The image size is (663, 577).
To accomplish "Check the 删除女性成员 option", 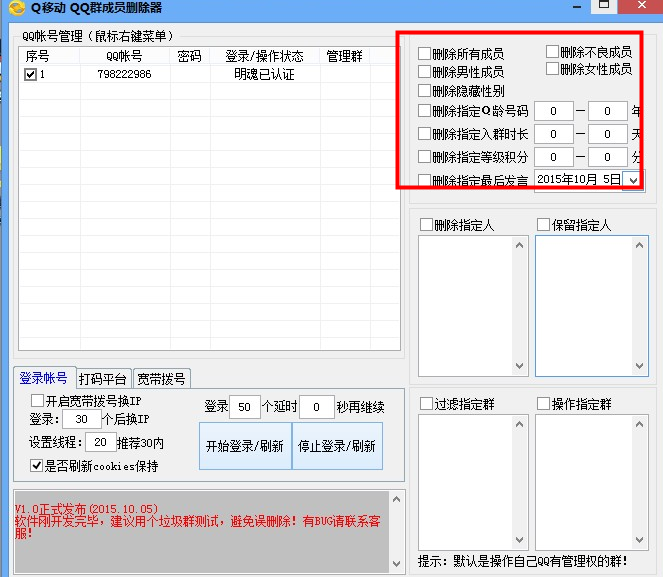I will pos(552,68).
